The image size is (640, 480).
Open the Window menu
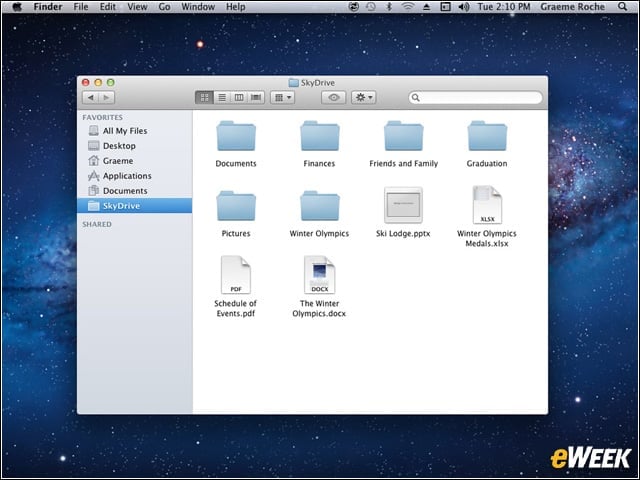198,7
